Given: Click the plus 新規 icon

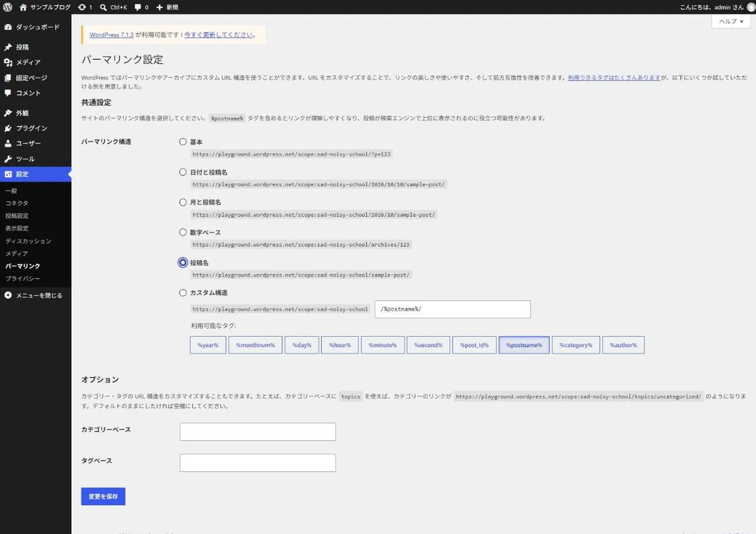Looking at the screenshot, I should (x=159, y=7).
